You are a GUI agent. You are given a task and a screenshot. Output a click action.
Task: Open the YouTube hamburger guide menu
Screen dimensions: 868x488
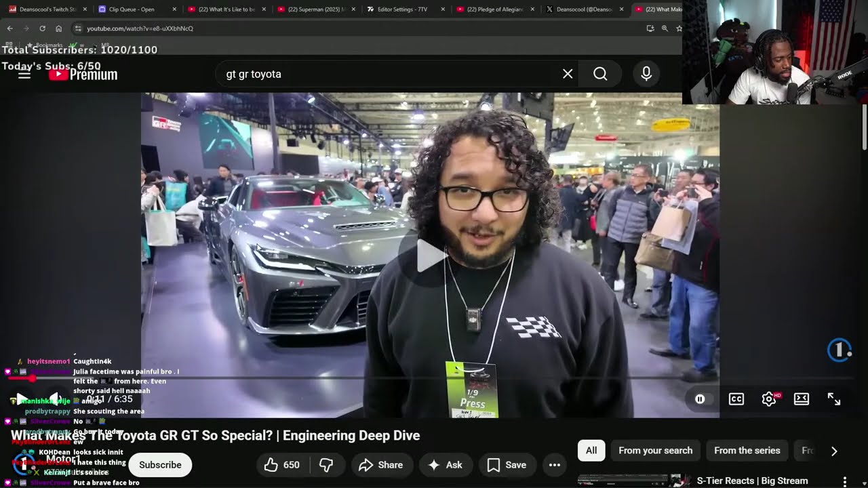tap(24, 74)
